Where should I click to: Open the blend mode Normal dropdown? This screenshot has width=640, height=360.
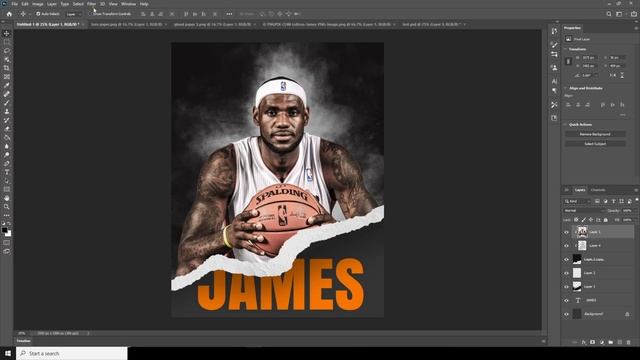coord(583,211)
